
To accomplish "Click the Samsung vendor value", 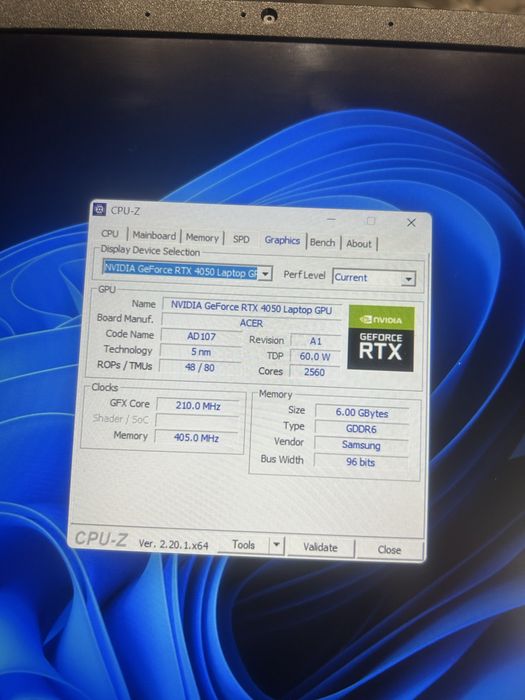I will 361,445.
